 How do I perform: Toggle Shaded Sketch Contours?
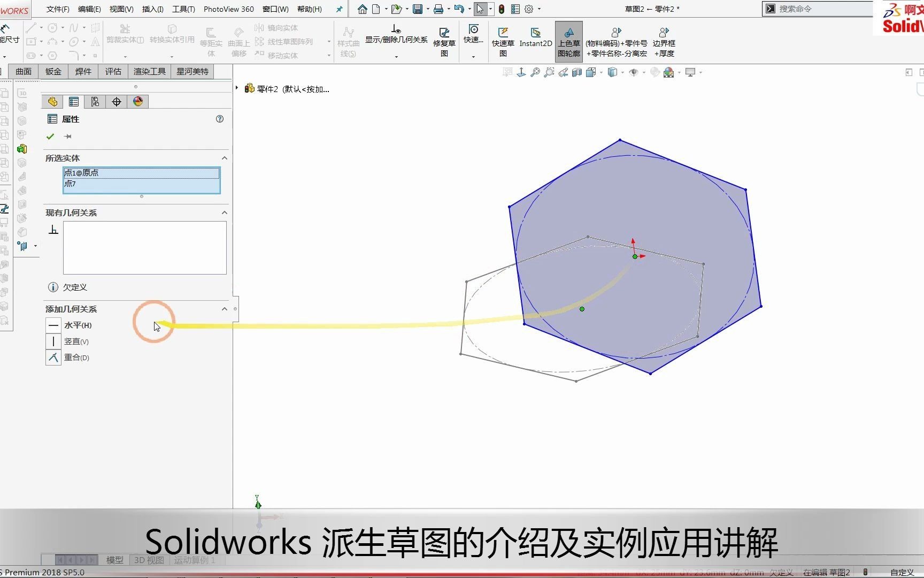click(569, 42)
